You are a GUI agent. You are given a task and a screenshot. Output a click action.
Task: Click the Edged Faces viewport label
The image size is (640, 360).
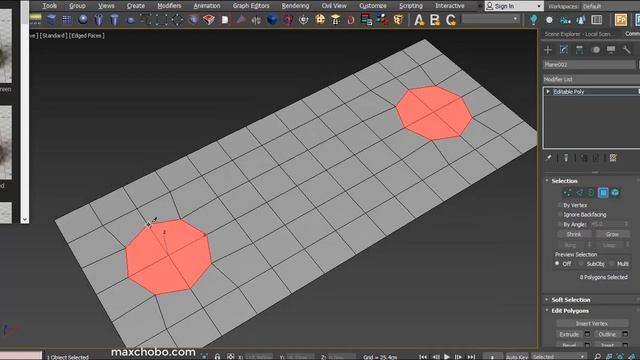[87, 36]
